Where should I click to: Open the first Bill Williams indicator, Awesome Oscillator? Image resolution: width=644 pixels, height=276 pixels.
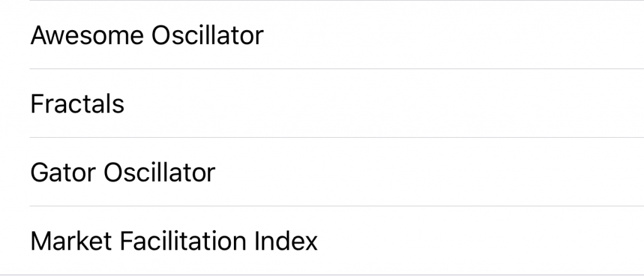[322, 35]
